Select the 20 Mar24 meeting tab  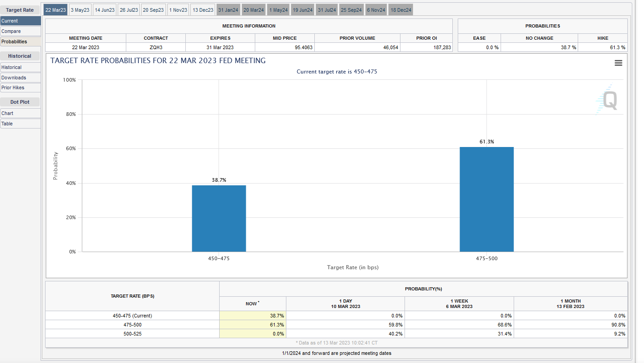pyautogui.click(x=253, y=10)
